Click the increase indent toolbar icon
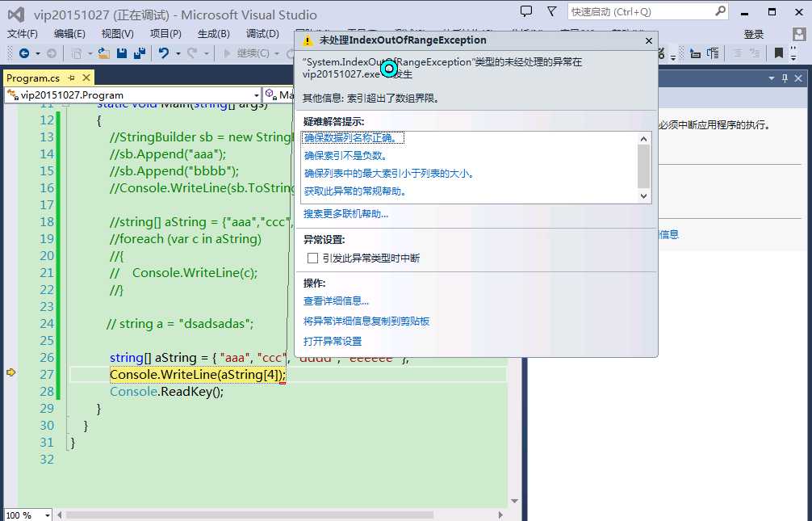Viewport: 812px width, 521px height. pyautogui.click(x=755, y=53)
